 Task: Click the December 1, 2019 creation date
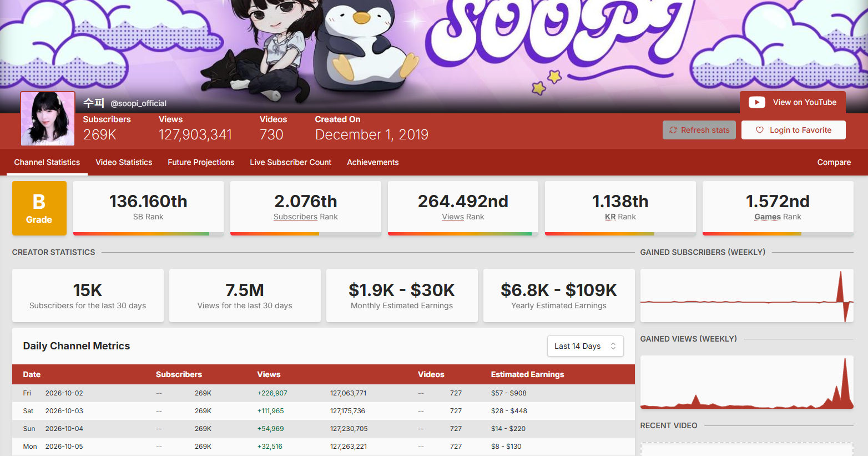(x=372, y=134)
